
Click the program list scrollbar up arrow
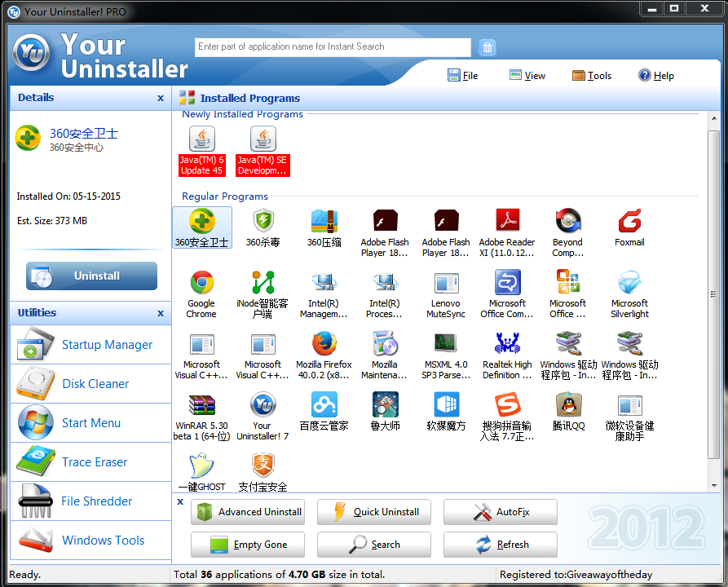pyautogui.click(x=714, y=119)
